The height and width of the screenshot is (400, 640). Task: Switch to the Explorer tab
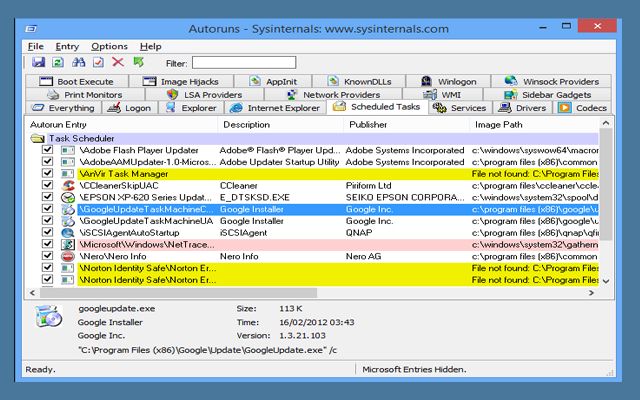tap(191, 108)
